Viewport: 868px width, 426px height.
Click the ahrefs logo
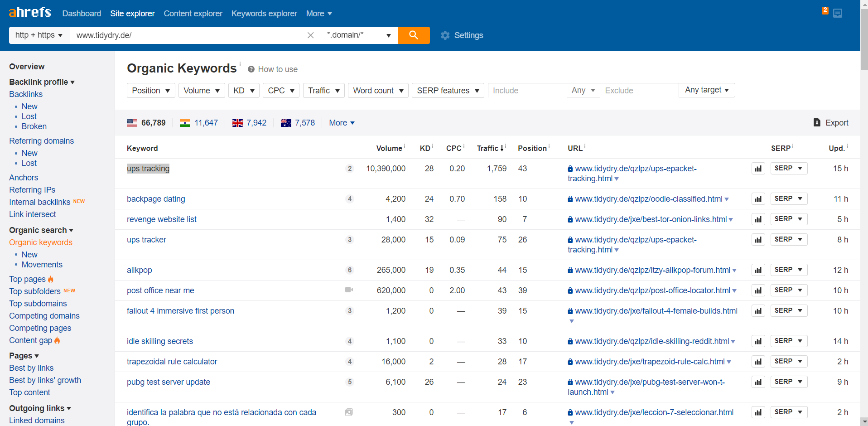tap(30, 12)
